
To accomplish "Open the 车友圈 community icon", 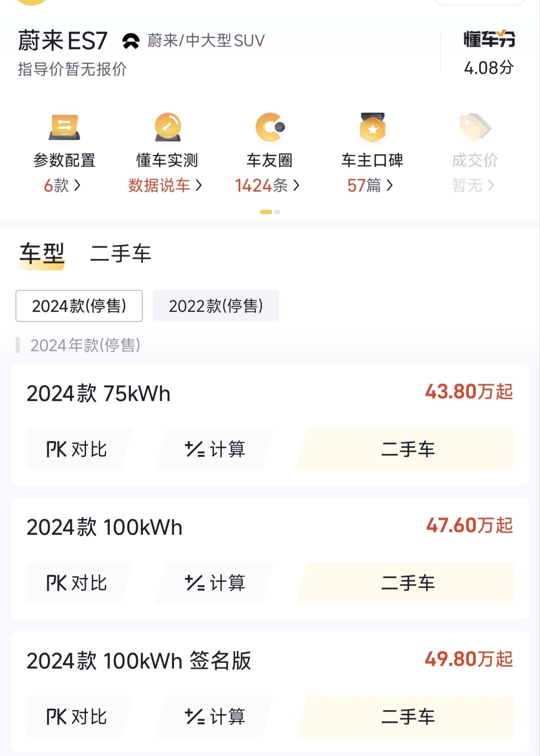I will [270, 127].
